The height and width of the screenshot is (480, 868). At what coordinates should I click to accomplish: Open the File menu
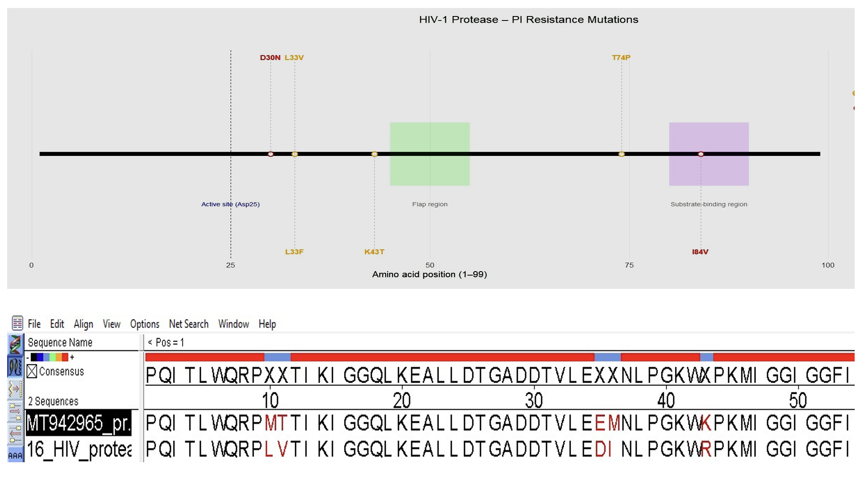tap(34, 324)
